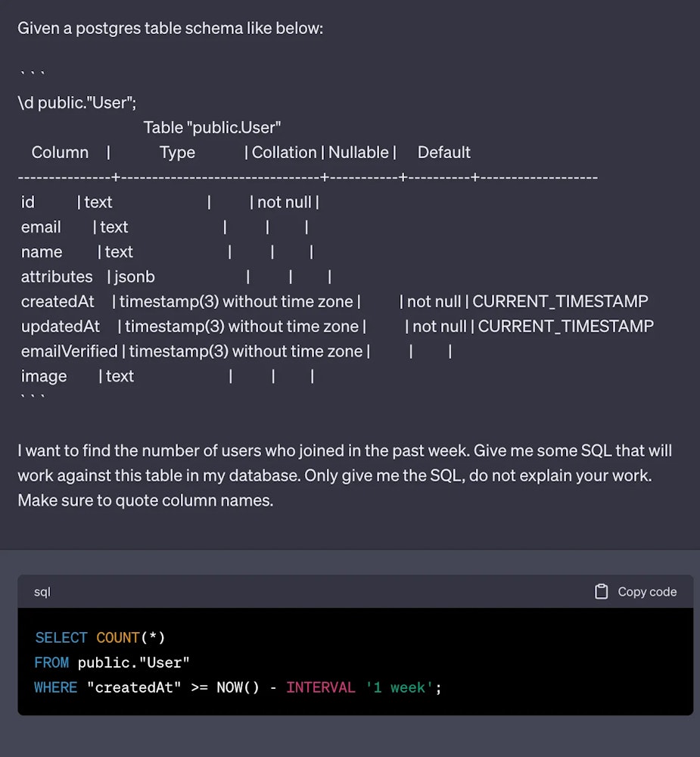
Task: Click the Collation header in schema table
Action: coord(284,153)
